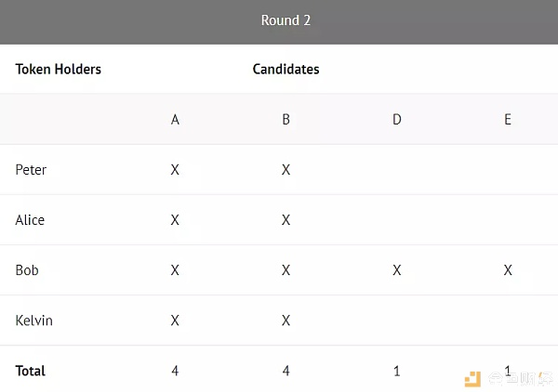The image size is (558, 392).
Task: Click total value 4 under candidate A
Action: pos(175,371)
